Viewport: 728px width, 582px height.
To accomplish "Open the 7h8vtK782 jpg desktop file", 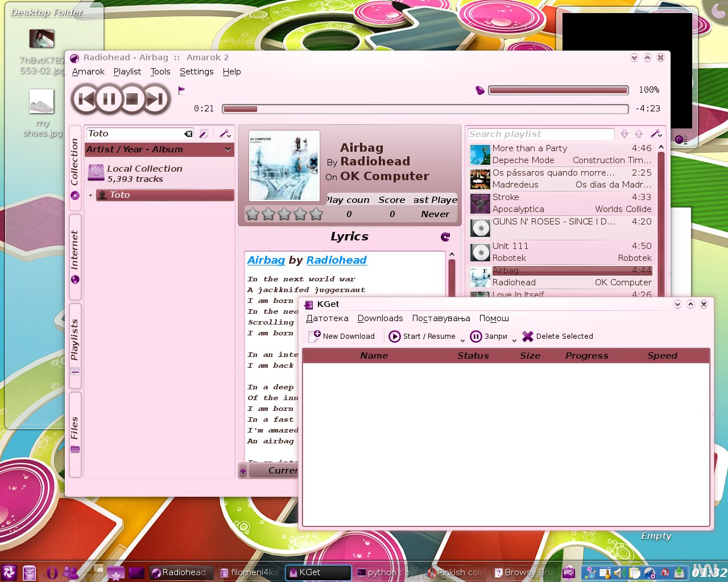I will tap(42, 51).
